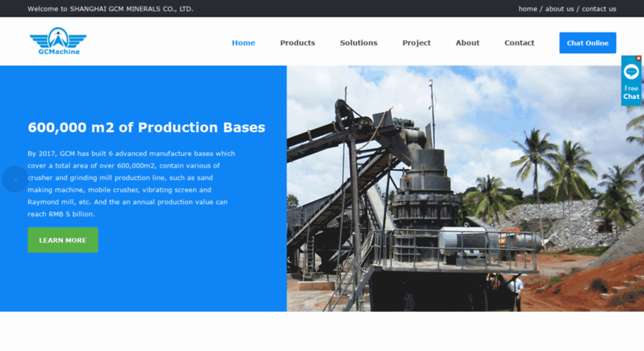Go to previous slide with left arrow
The image size is (644, 351).
(x=15, y=179)
